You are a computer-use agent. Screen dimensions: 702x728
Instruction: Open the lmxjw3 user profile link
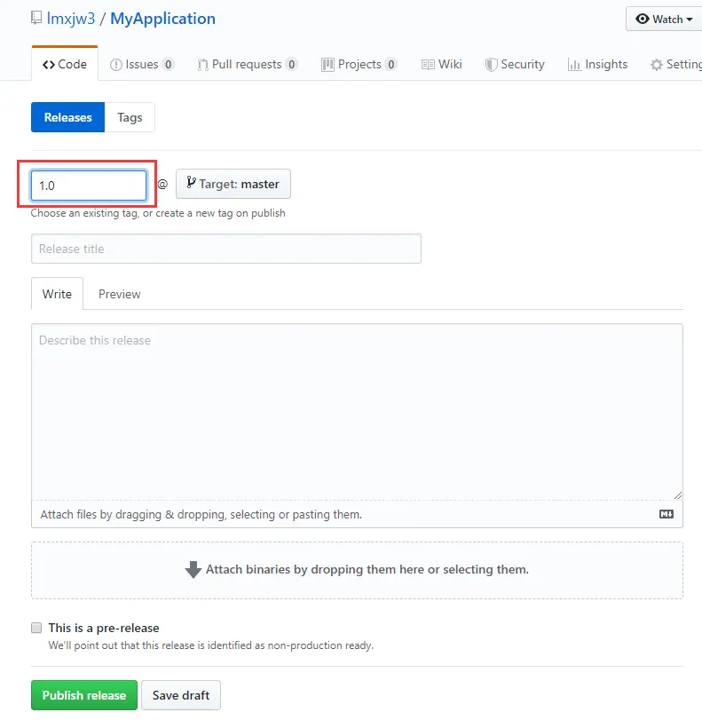pos(70,19)
